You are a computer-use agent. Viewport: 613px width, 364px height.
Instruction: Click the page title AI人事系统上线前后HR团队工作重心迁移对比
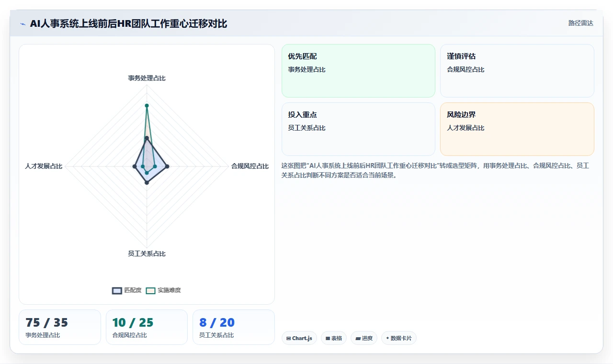coord(128,23)
